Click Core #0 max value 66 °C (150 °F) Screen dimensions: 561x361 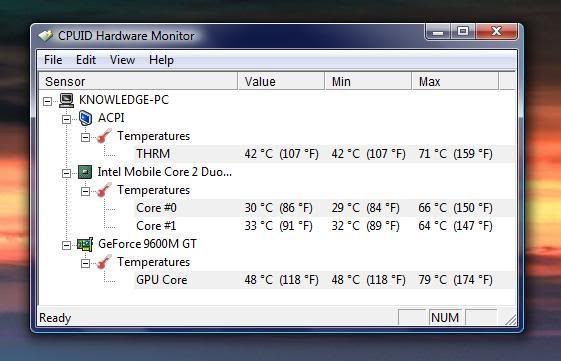pyautogui.click(x=455, y=208)
